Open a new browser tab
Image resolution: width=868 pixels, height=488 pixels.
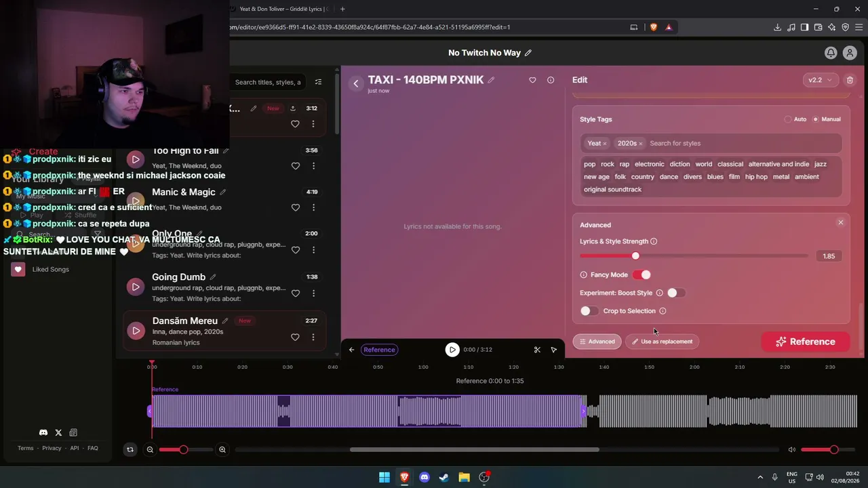pyautogui.click(x=342, y=9)
